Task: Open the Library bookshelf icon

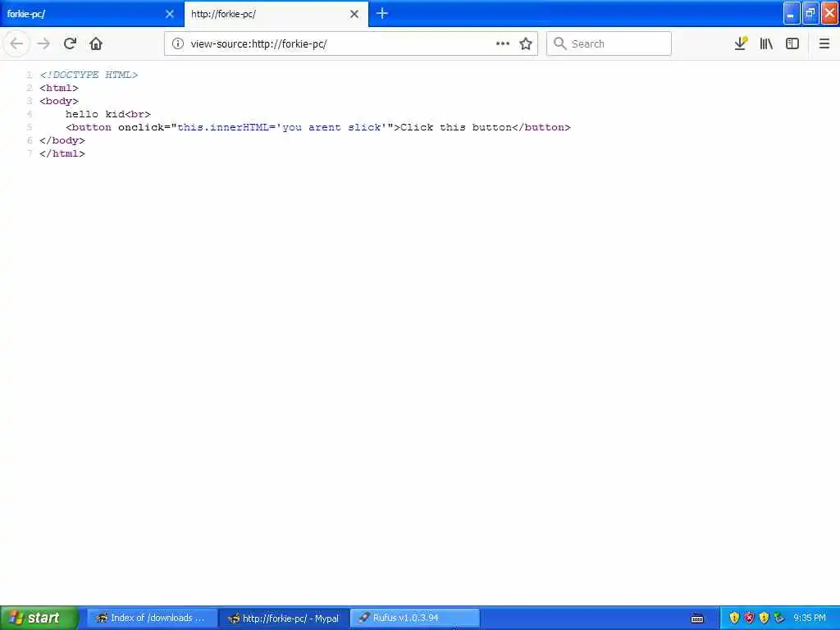Action: [x=766, y=43]
